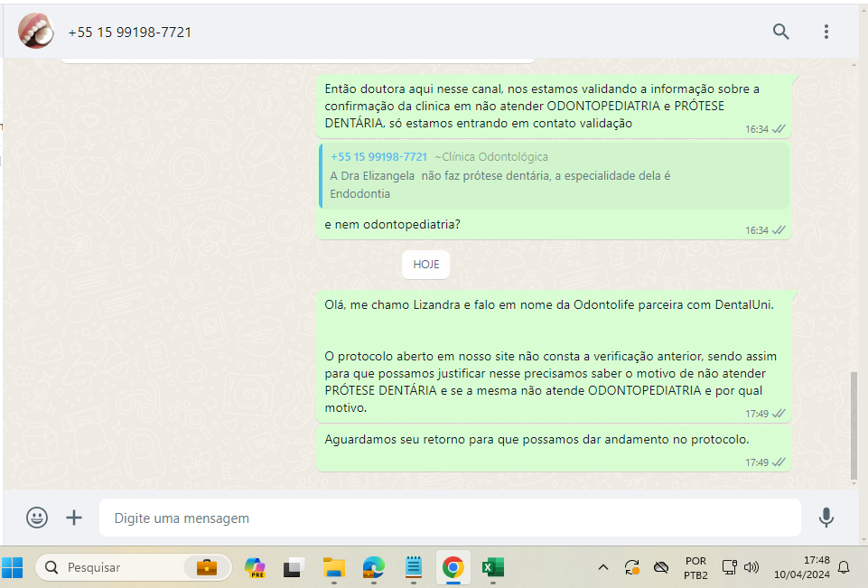Viewport: 868px width, 588px height.
Task: Open Copilot preview from taskbar
Action: point(256,567)
